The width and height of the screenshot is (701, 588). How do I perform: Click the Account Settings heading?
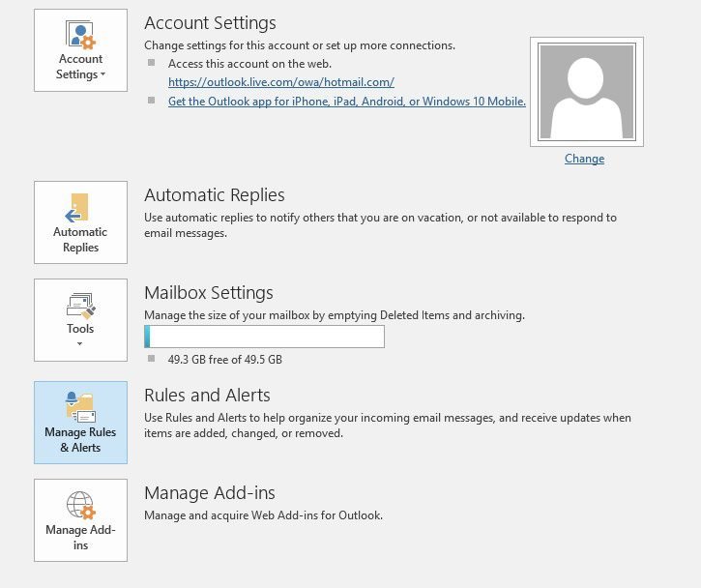pyautogui.click(x=210, y=23)
